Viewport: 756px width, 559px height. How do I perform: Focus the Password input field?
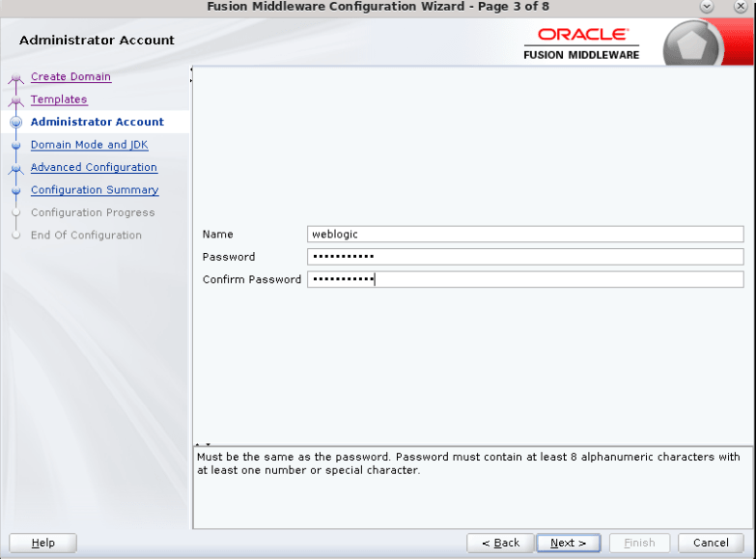point(525,257)
